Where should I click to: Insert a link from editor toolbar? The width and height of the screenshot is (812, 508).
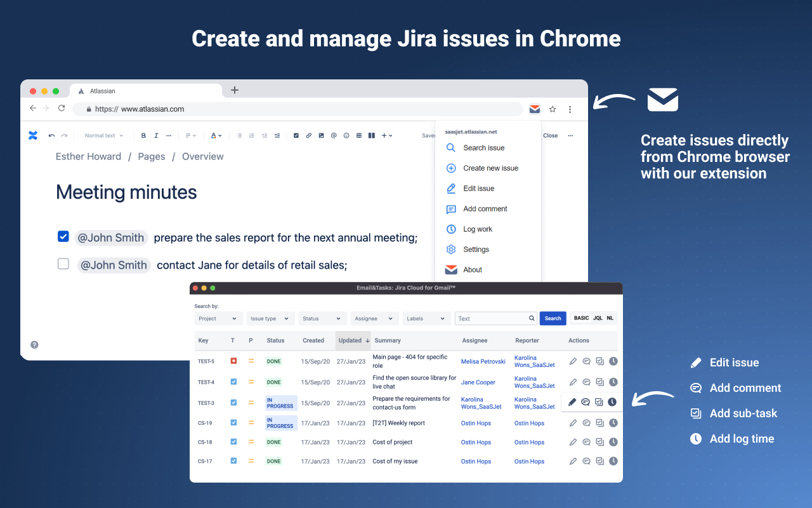click(309, 135)
